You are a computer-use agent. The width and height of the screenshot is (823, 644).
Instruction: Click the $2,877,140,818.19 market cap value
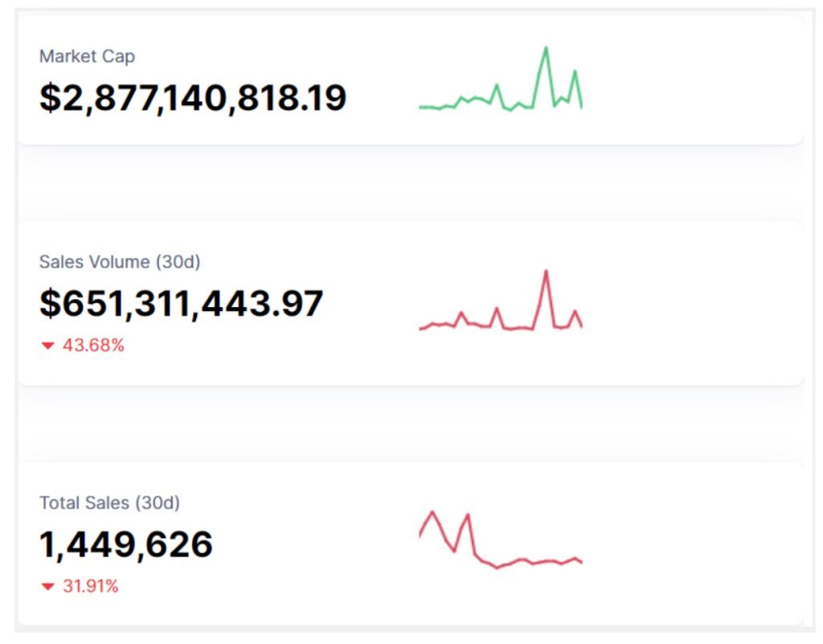[x=193, y=98]
